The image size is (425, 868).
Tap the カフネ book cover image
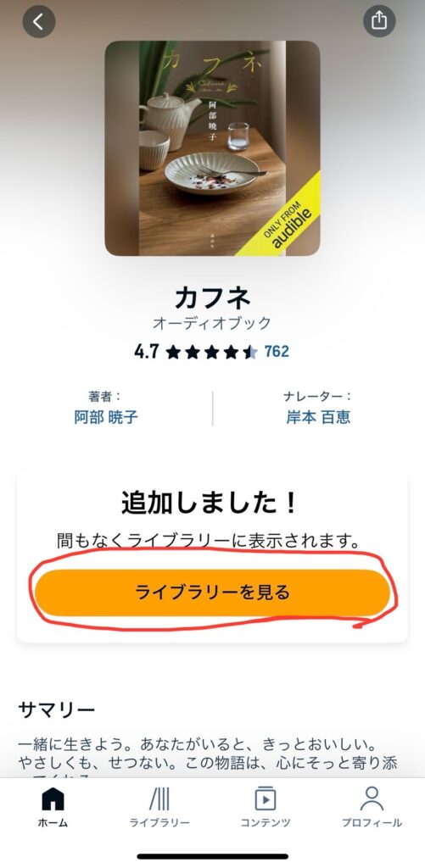coord(212,148)
